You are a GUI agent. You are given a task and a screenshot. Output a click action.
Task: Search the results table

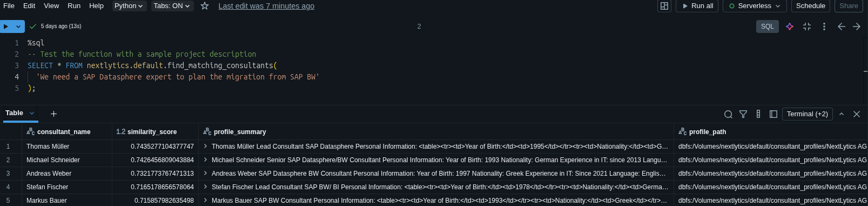[728, 114]
